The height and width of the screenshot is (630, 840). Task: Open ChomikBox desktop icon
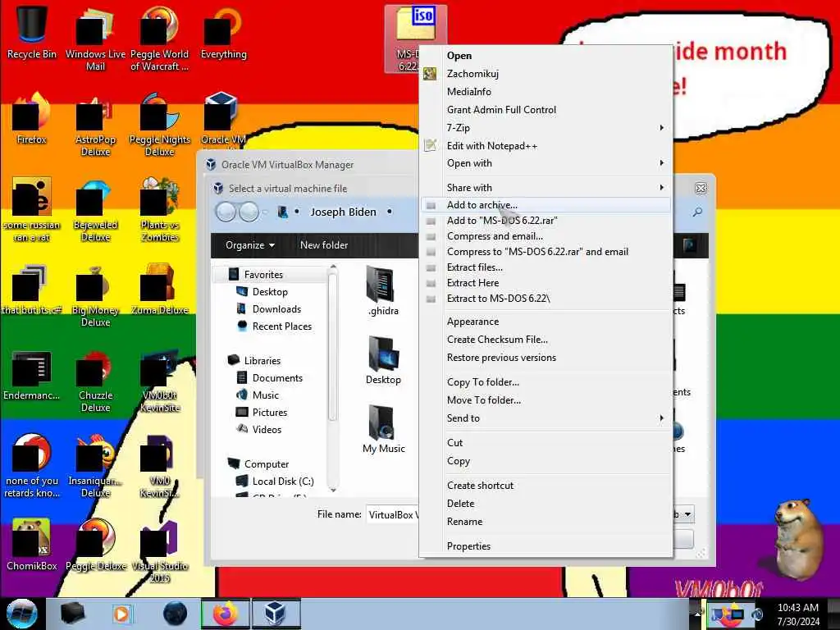[31, 545]
